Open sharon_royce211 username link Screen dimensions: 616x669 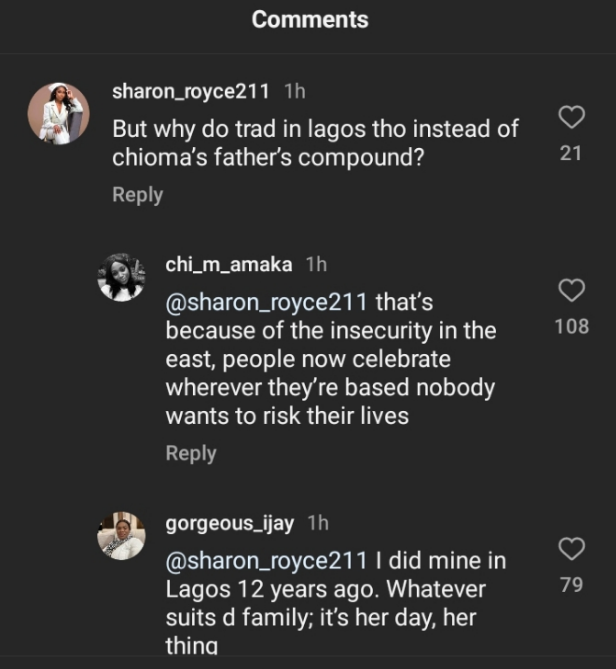(190, 91)
